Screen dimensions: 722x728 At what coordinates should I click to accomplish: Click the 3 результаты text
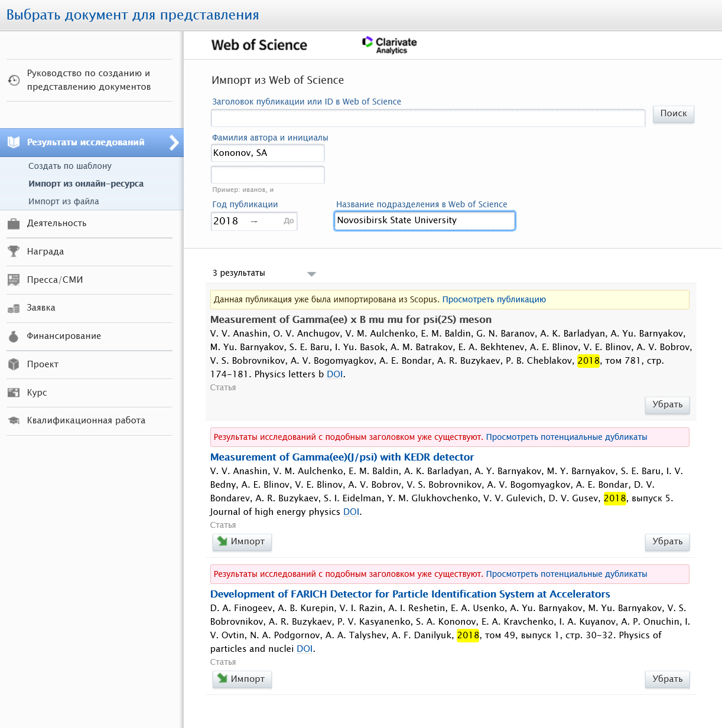pos(239,273)
